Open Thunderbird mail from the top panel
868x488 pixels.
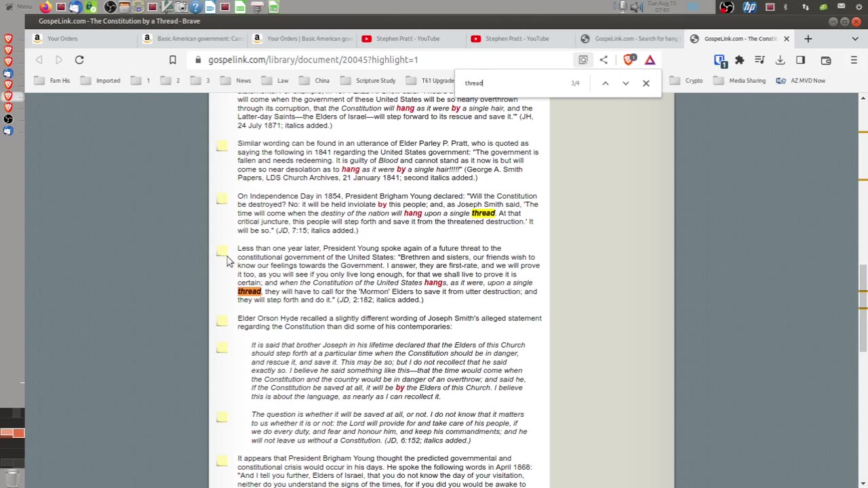click(75, 7)
